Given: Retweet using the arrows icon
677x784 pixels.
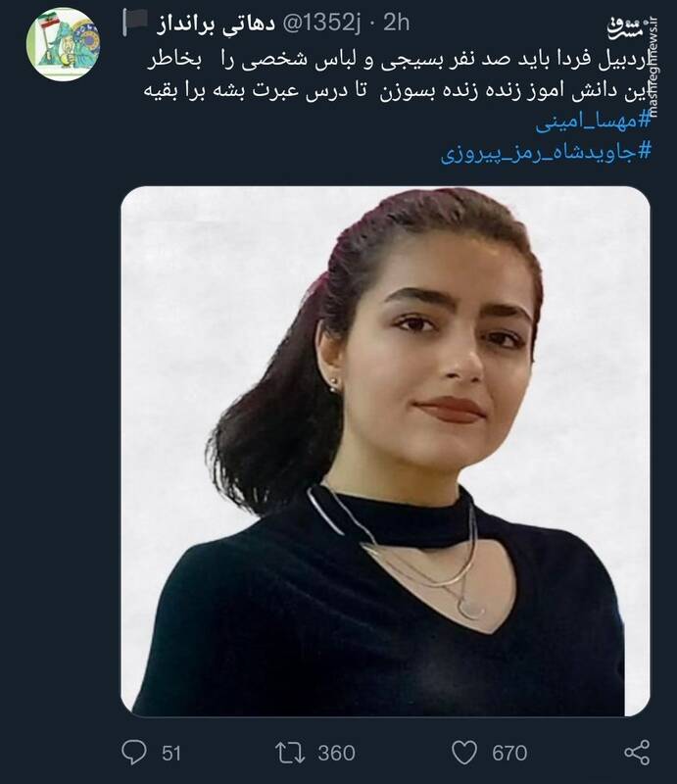Looking at the screenshot, I should 290,753.
